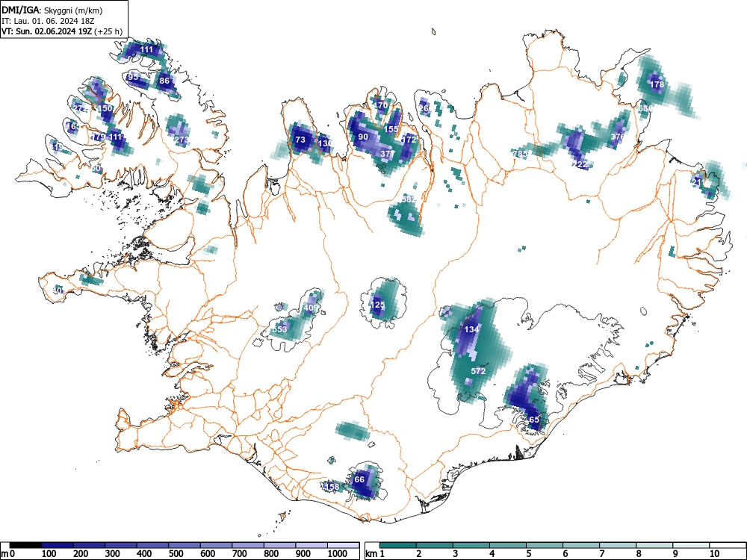This screenshot has height=560, width=747.
Task: Click the legend swatch between 100 and 200 m
Action: (x=58, y=545)
